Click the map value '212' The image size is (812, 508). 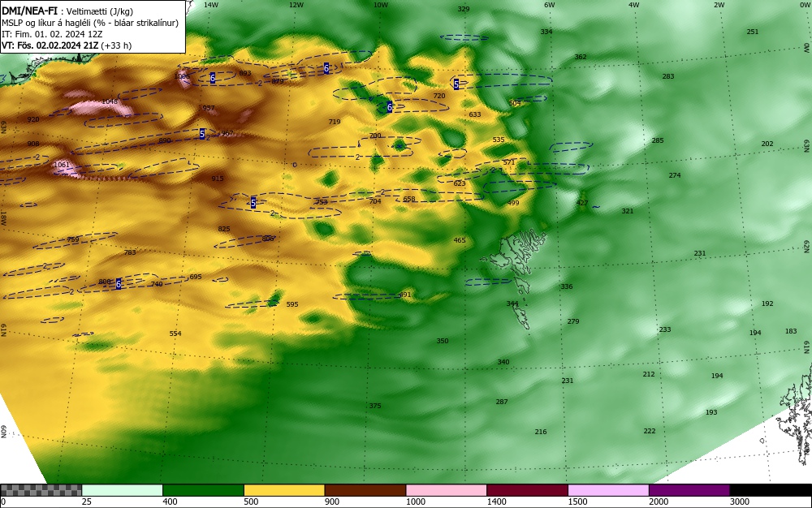click(x=649, y=374)
